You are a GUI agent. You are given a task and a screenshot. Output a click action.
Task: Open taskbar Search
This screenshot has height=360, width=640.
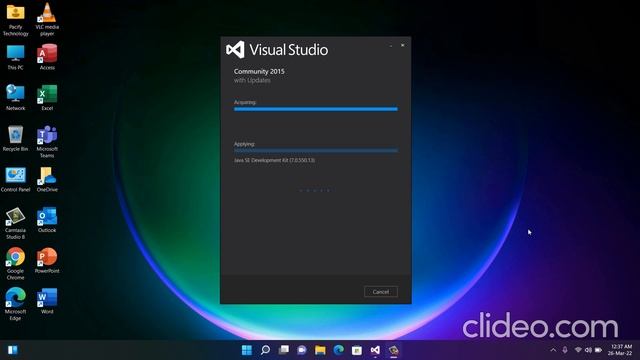coord(265,350)
